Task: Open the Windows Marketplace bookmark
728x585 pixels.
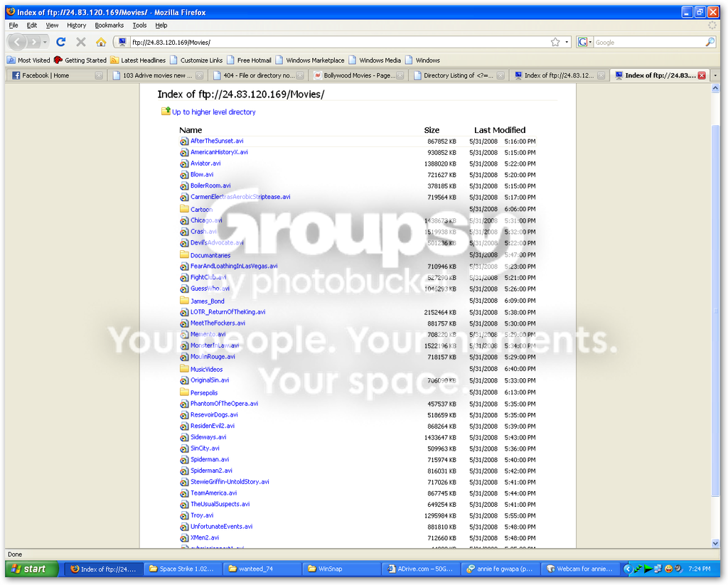Action: [310, 60]
